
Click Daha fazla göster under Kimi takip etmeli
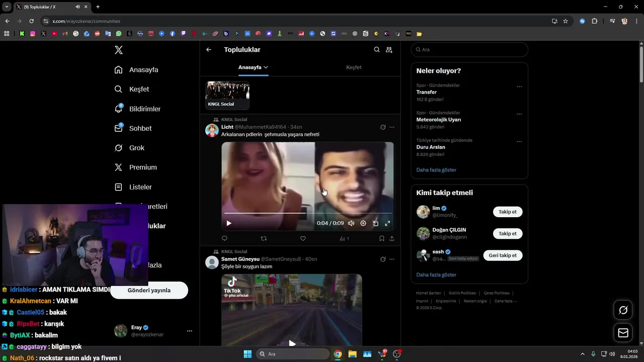436,275
